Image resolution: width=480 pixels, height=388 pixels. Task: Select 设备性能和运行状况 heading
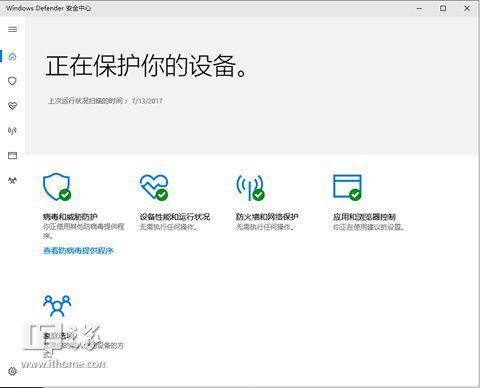[175, 217]
